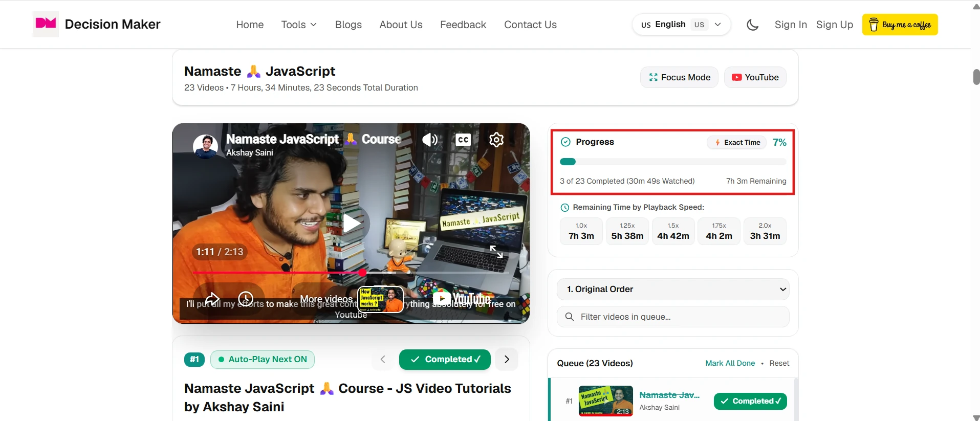
Task: Open video settings gear icon
Action: coord(496,140)
